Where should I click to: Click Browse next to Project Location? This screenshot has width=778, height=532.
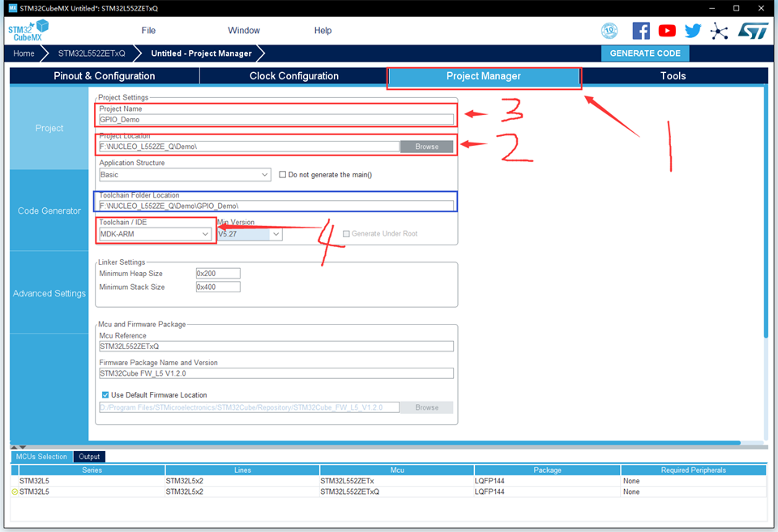(426, 147)
